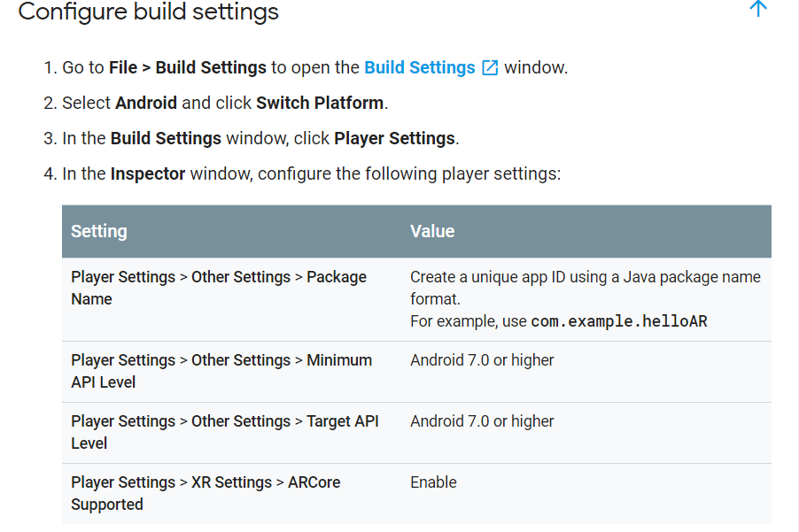Click the bold File > Build Settings text

(x=188, y=67)
